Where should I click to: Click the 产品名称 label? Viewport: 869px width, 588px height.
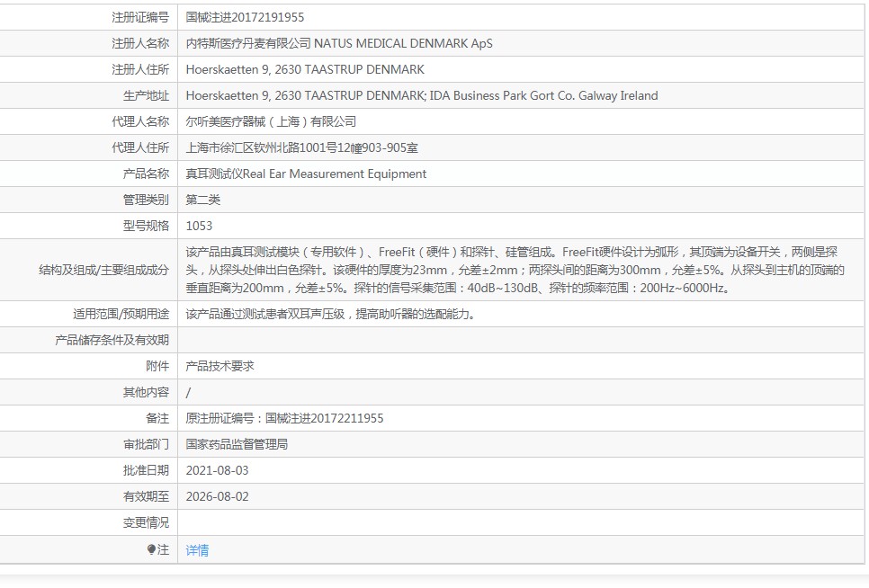(x=146, y=174)
